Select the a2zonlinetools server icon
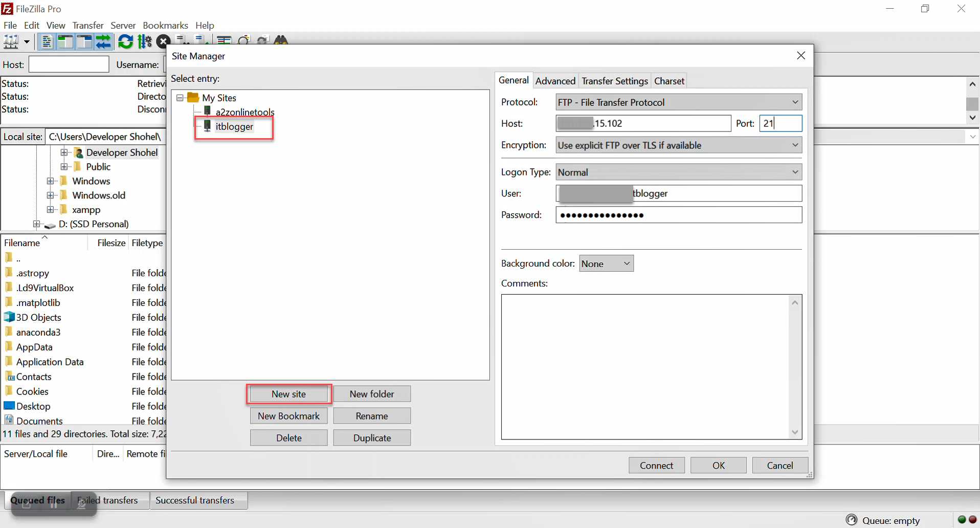 pyautogui.click(x=207, y=111)
